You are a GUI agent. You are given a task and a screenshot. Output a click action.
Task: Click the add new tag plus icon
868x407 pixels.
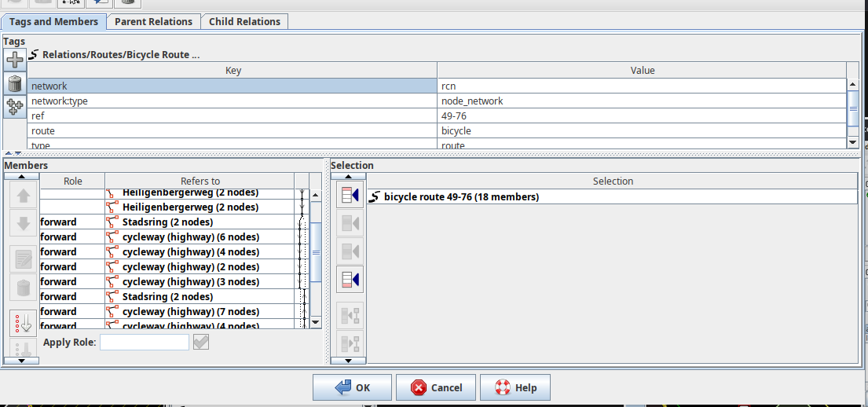tap(15, 60)
